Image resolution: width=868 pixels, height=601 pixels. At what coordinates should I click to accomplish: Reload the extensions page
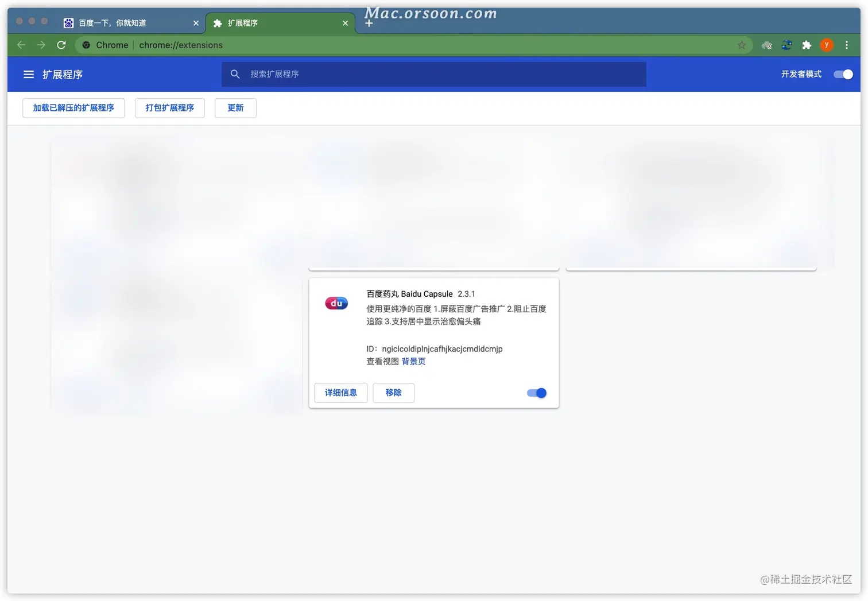[61, 45]
